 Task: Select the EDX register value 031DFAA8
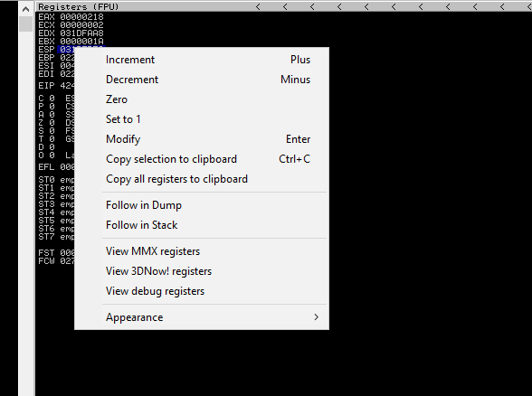tap(81, 33)
